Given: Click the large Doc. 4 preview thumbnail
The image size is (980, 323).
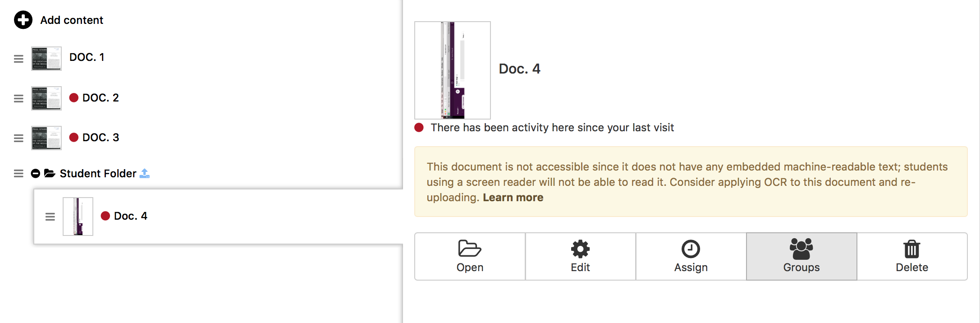Looking at the screenshot, I should [452, 70].
